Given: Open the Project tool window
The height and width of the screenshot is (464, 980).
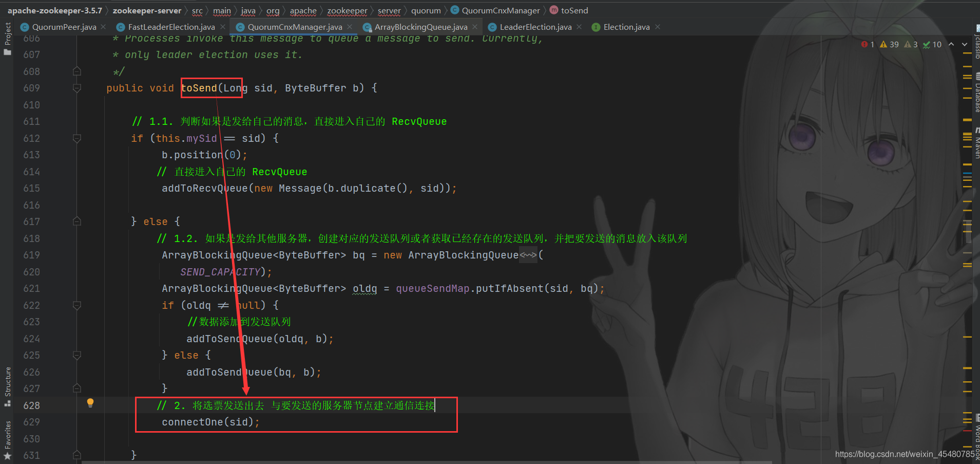Looking at the screenshot, I should pyautogui.click(x=7, y=39).
